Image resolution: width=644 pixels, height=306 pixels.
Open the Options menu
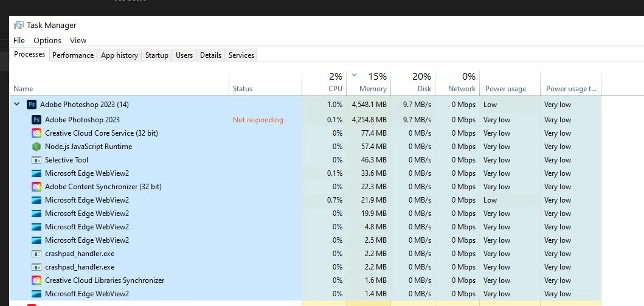click(47, 40)
